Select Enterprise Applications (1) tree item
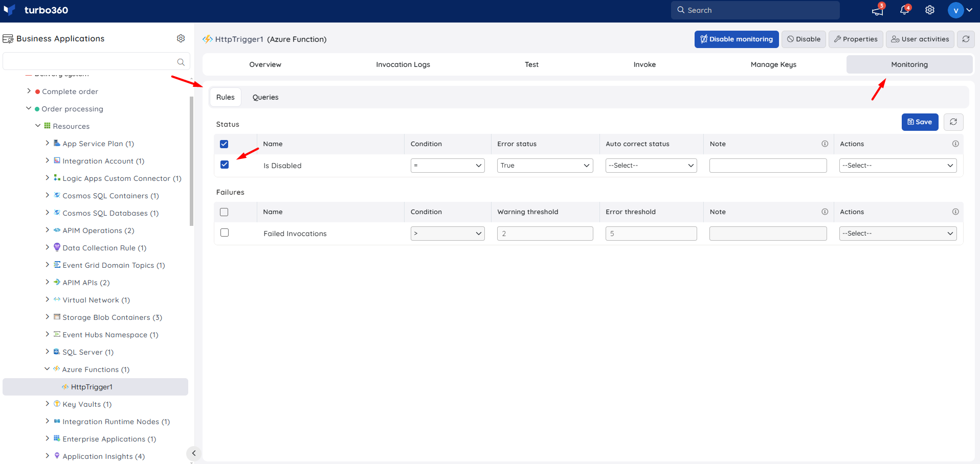980x464 pixels. point(109,439)
